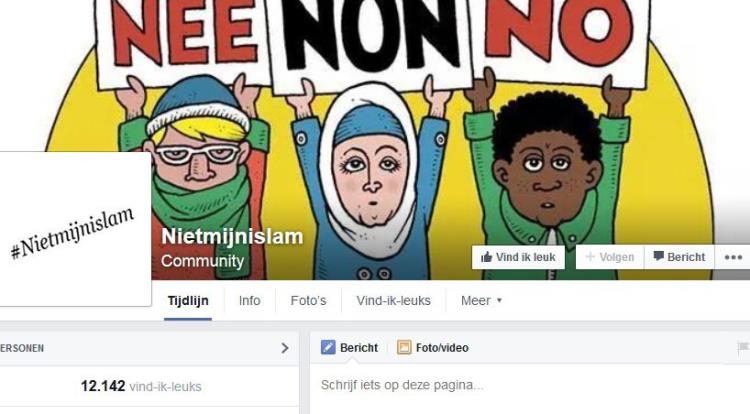The width and height of the screenshot is (750, 414).
Task: Select the Vind-ik-leuks tab
Action: pyautogui.click(x=394, y=301)
